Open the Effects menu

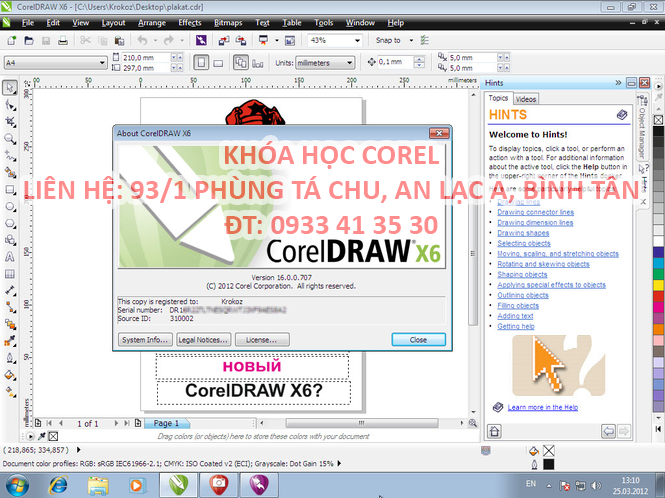tap(190, 23)
